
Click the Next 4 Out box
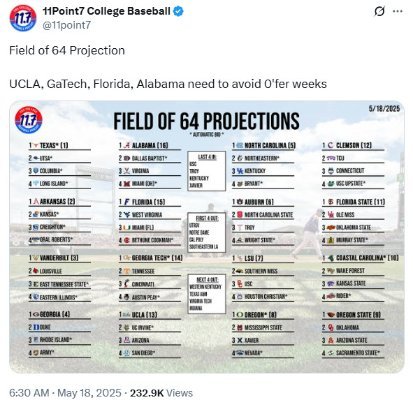point(207,294)
